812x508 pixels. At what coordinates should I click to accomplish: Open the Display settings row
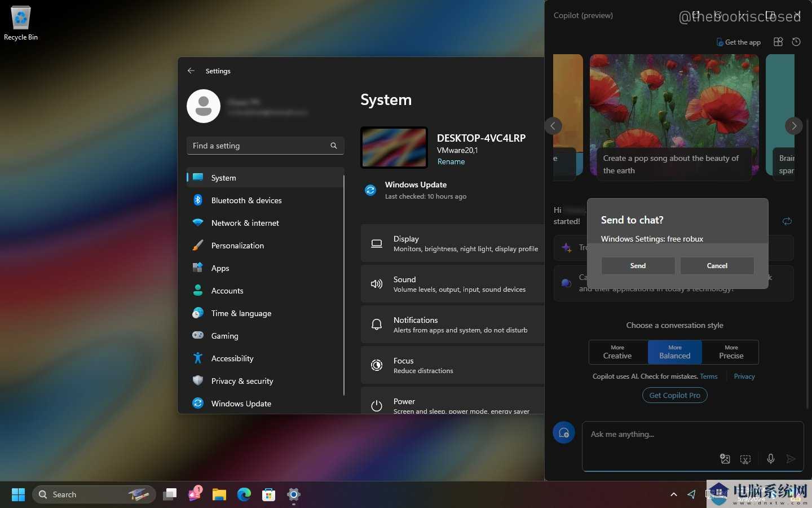click(452, 243)
